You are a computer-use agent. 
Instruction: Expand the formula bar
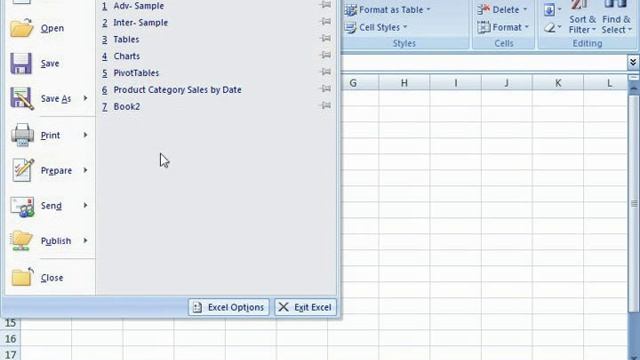(633, 62)
